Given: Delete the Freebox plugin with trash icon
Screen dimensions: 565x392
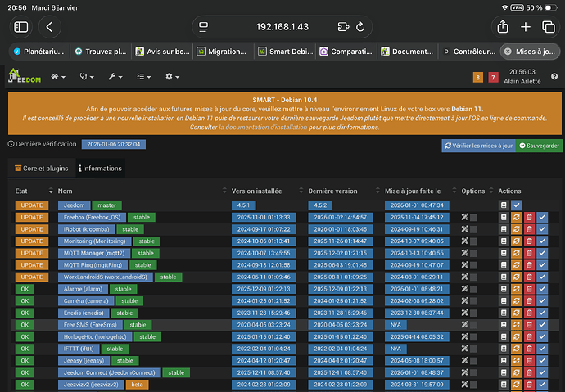Looking at the screenshot, I should (x=529, y=217).
